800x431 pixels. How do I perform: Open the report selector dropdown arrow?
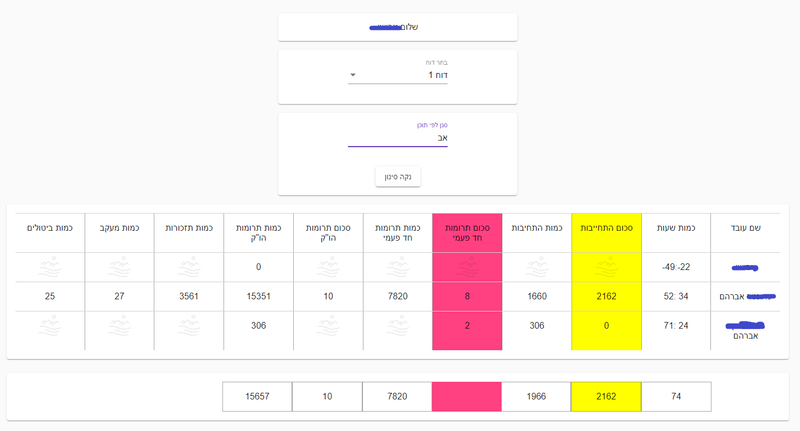pyautogui.click(x=353, y=75)
